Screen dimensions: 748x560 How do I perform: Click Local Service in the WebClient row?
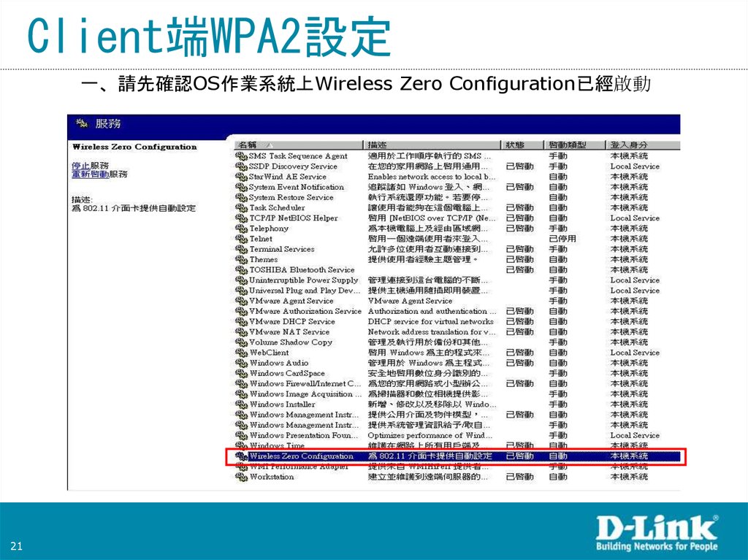click(x=635, y=353)
